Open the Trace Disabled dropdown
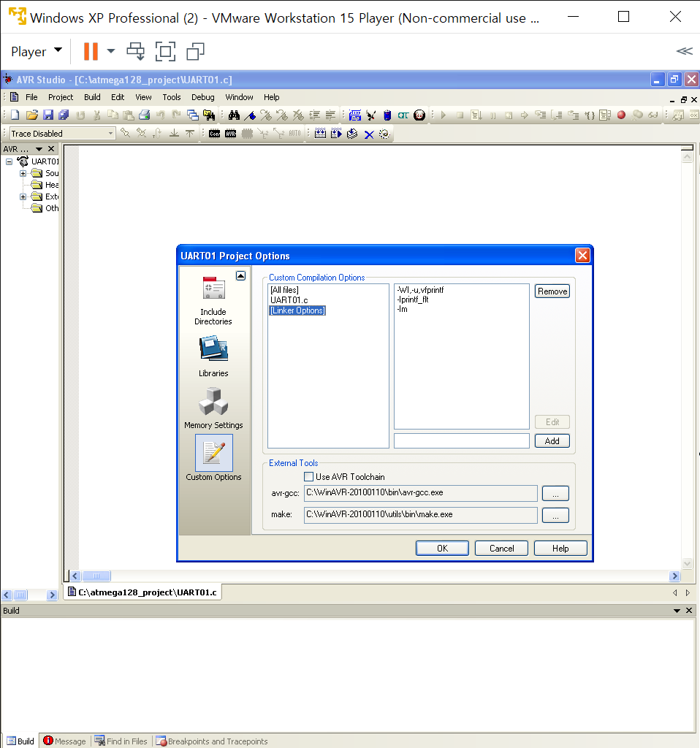 click(110, 133)
